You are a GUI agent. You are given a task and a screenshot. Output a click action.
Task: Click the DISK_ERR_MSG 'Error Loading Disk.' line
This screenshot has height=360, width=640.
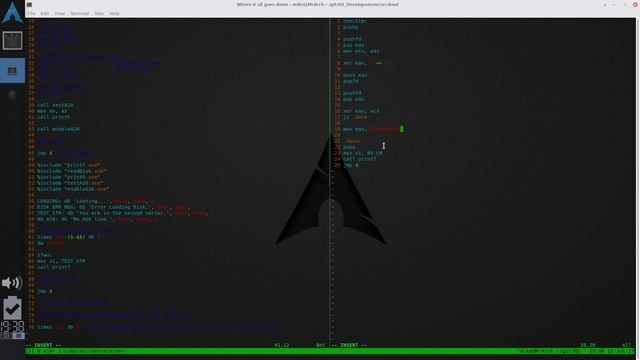pos(117,207)
